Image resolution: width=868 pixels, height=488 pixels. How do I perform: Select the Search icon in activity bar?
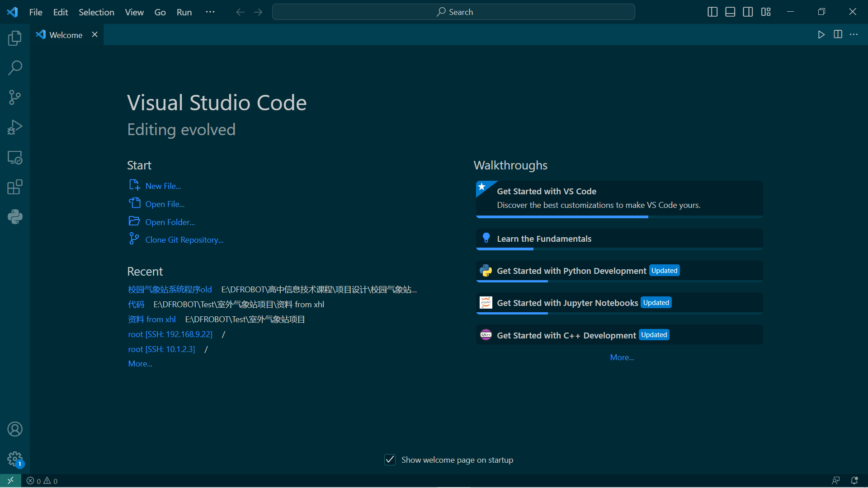pyautogui.click(x=15, y=67)
